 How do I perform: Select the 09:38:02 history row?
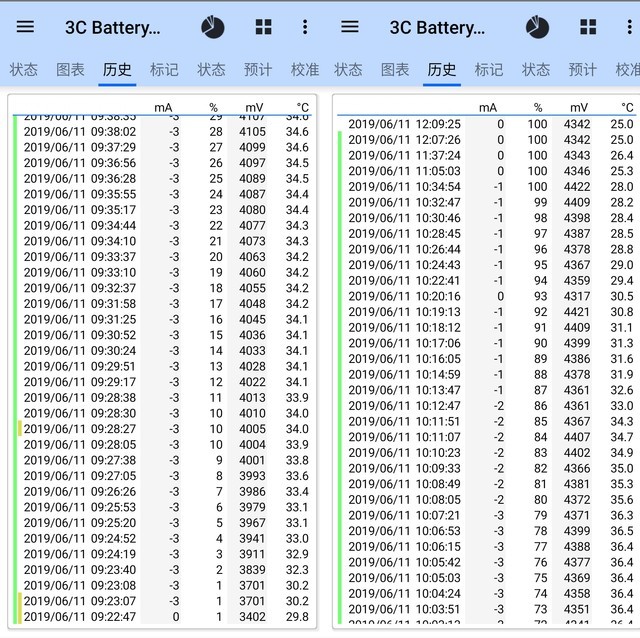[x=165, y=131]
